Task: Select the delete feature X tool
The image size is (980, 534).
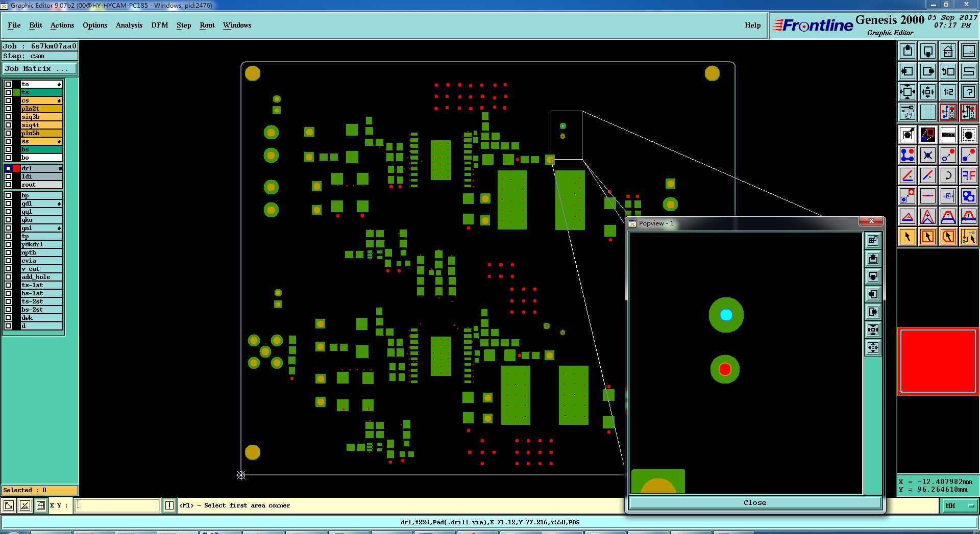Action: [x=928, y=155]
